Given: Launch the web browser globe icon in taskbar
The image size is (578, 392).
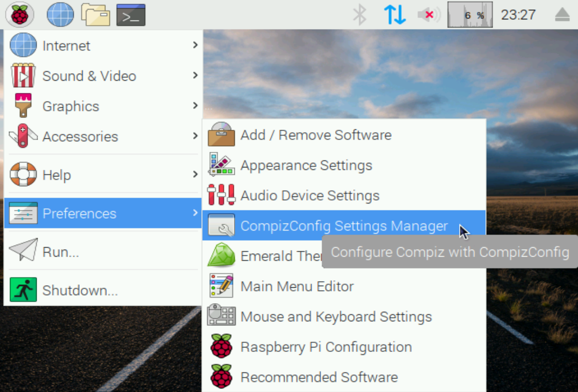Looking at the screenshot, I should point(60,15).
